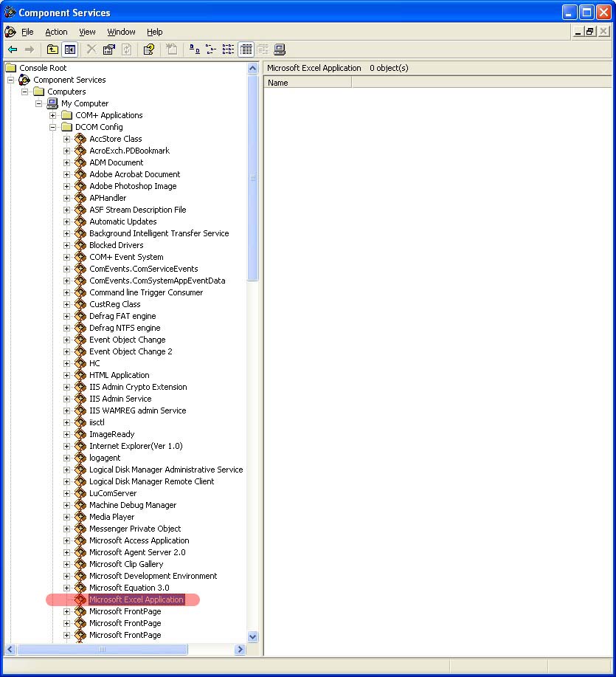Click the Computers folder icon
Image resolution: width=616 pixels, height=677 pixels.
pos(39,92)
